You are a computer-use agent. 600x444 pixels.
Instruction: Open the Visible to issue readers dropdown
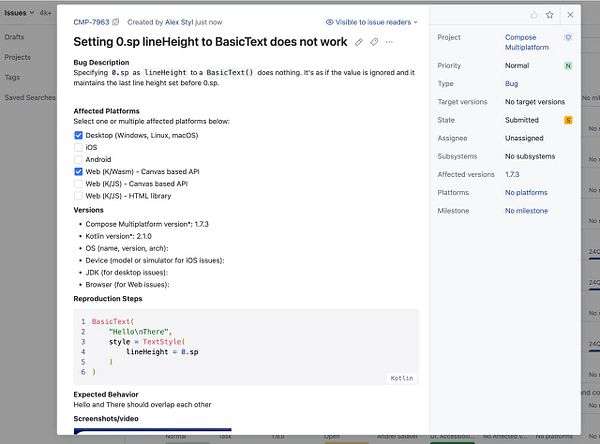tap(372, 22)
